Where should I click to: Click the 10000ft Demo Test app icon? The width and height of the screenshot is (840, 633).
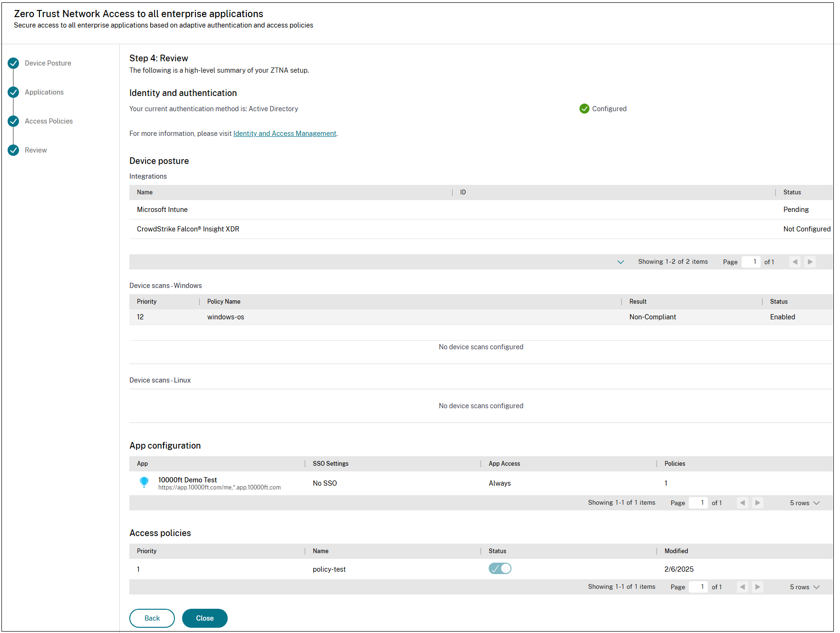click(144, 482)
